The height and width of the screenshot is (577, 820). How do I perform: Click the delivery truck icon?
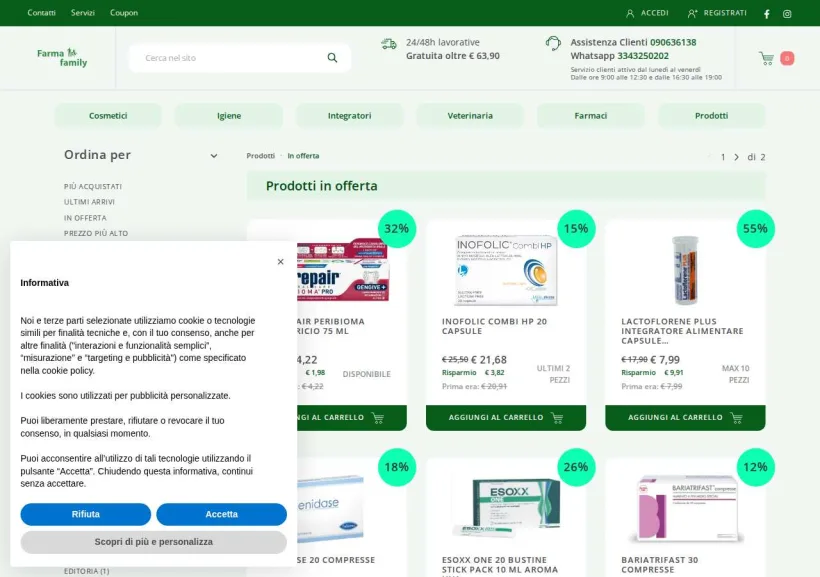tap(389, 44)
